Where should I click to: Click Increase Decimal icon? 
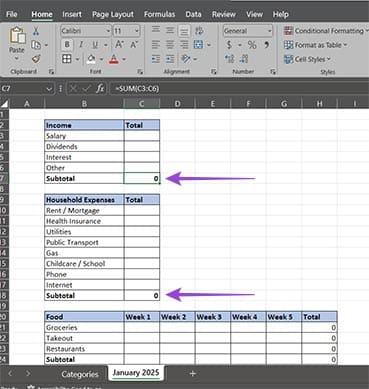229,59
